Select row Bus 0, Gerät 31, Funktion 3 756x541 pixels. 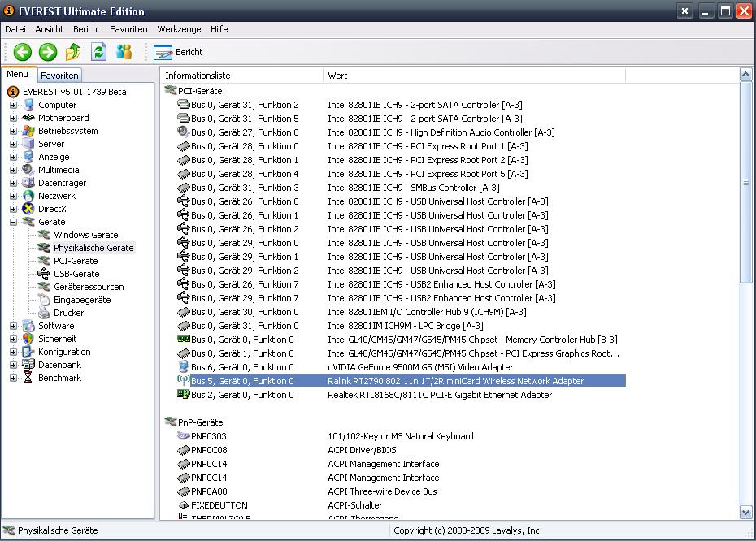(401, 188)
